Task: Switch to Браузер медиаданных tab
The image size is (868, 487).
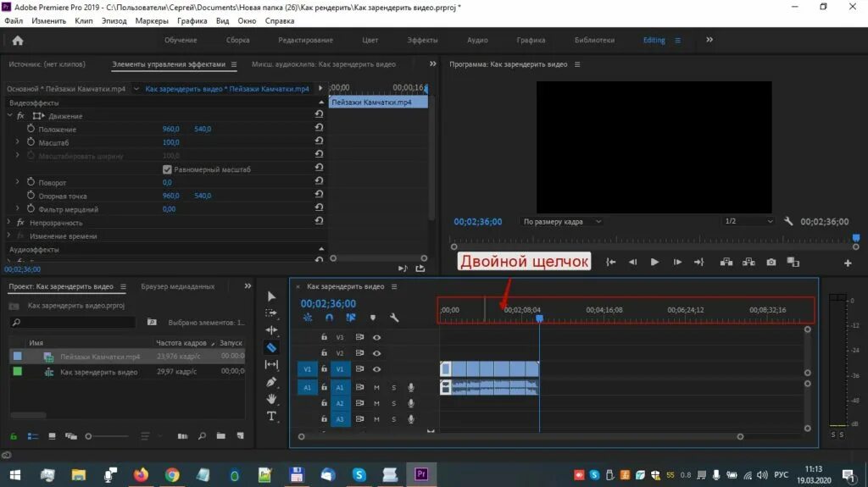Action: tap(178, 286)
